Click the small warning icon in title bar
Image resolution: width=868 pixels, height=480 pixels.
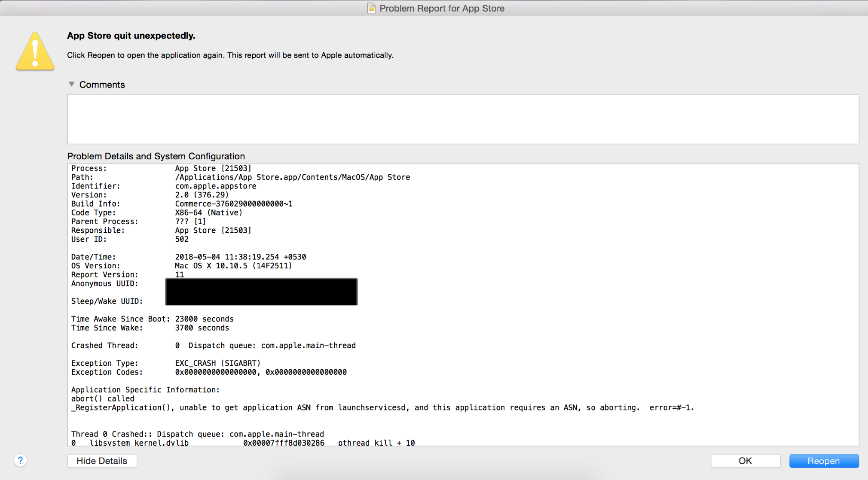372,8
